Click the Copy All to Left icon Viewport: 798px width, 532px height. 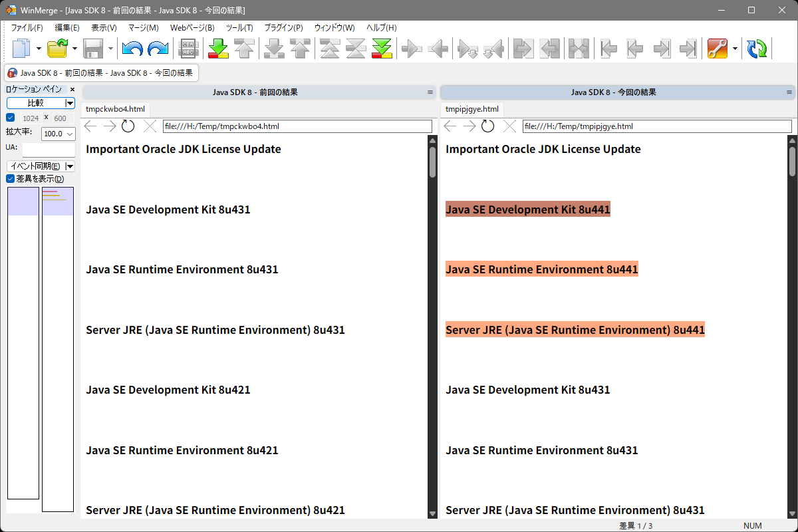pos(550,49)
